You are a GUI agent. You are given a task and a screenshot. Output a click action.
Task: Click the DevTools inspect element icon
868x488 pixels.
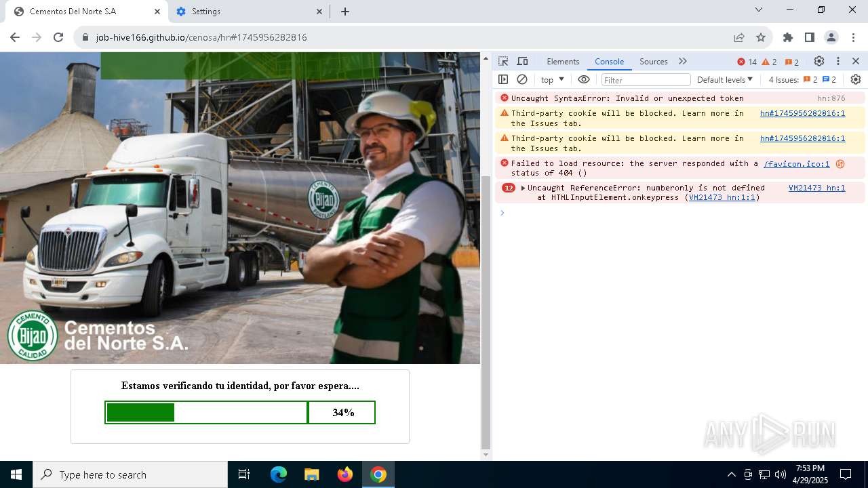503,62
